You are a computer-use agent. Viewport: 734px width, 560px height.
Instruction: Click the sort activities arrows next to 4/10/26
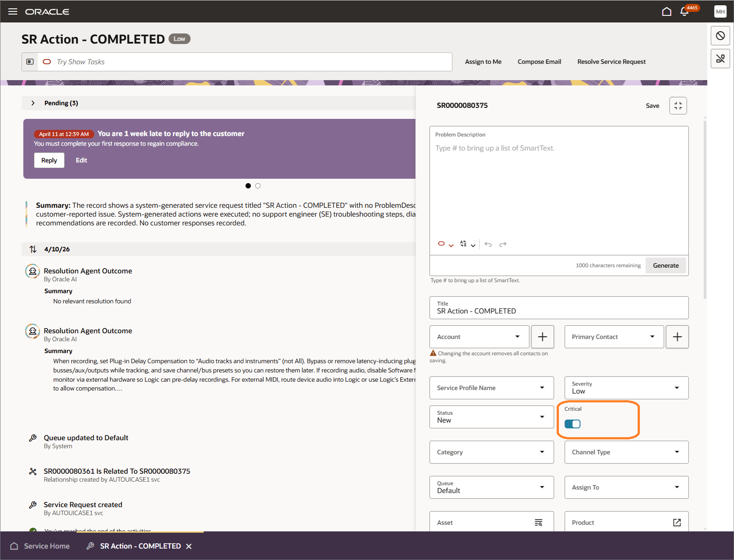33,249
